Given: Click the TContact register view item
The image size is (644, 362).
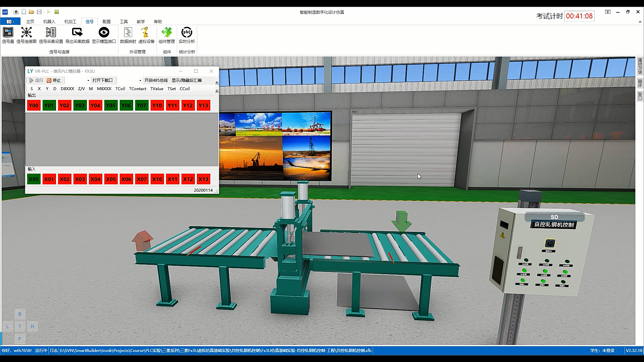Looking at the screenshot, I should 138,89.
